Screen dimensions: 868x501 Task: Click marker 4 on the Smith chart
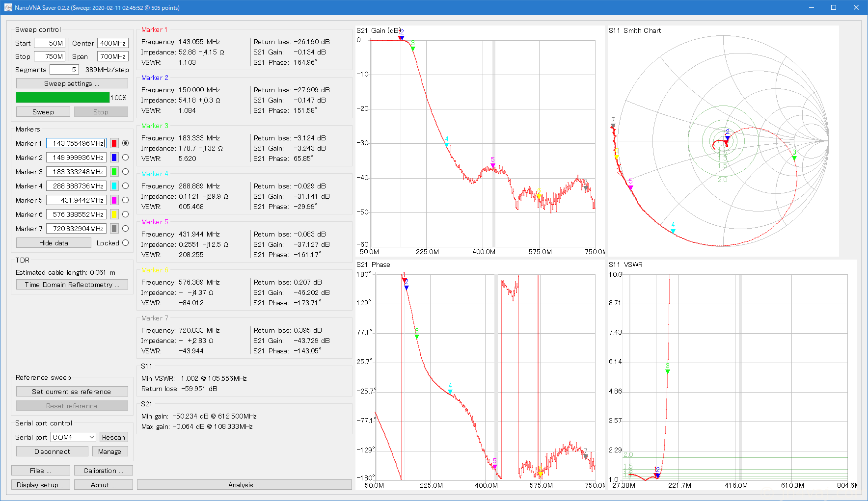pyautogui.click(x=673, y=231)
